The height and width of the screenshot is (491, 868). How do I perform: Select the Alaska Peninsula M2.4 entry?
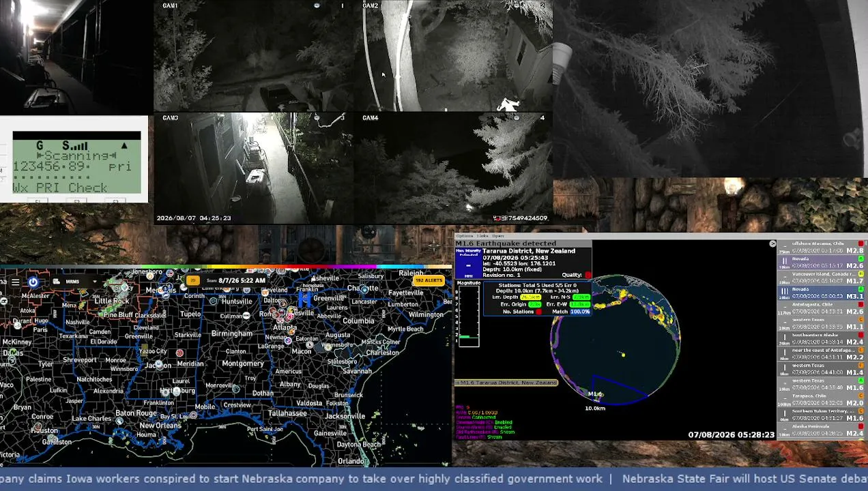821,430
